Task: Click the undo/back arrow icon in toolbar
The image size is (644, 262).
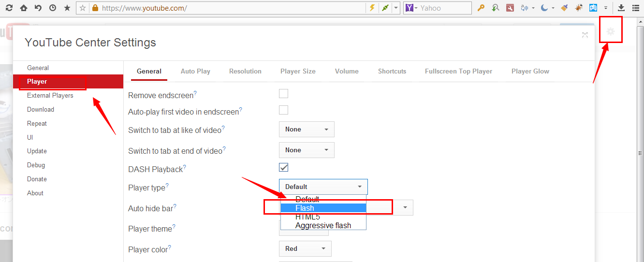Action: coord(38,8)
